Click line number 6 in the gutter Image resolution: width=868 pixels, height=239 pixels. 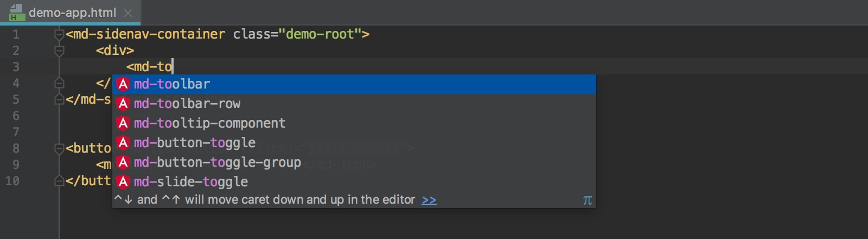point(16,116)
